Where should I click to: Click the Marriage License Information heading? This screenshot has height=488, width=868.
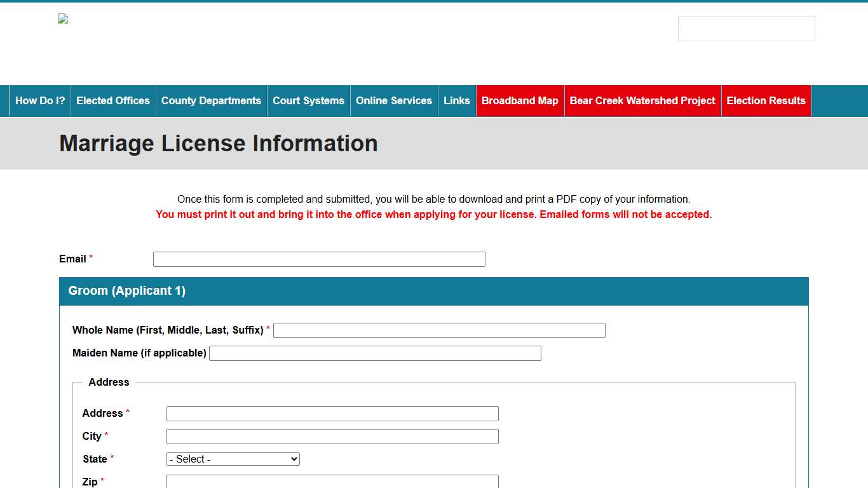(x=218, y=143)
